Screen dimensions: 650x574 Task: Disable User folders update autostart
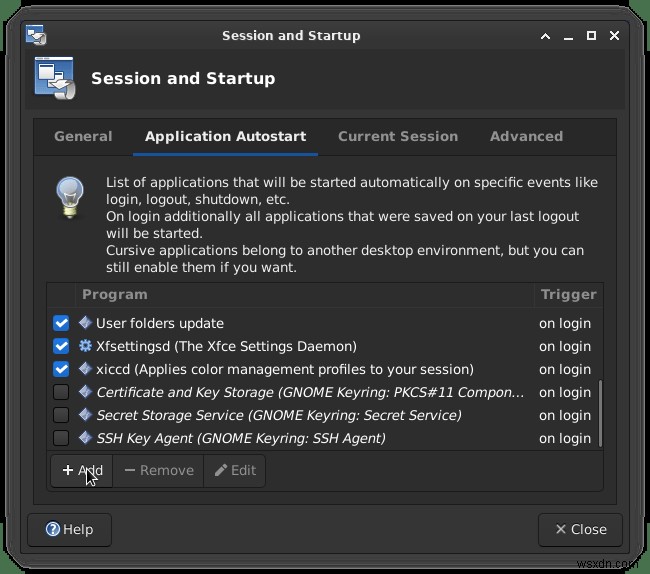coord(61,323)
